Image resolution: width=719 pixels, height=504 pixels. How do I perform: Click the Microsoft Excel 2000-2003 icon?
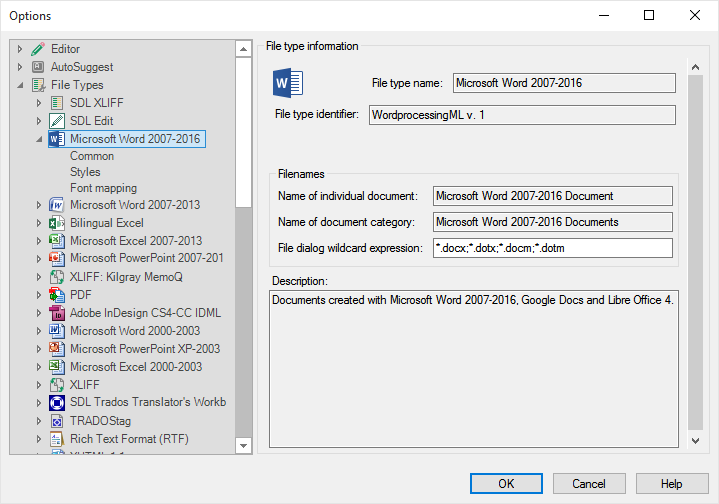[56, 367]
